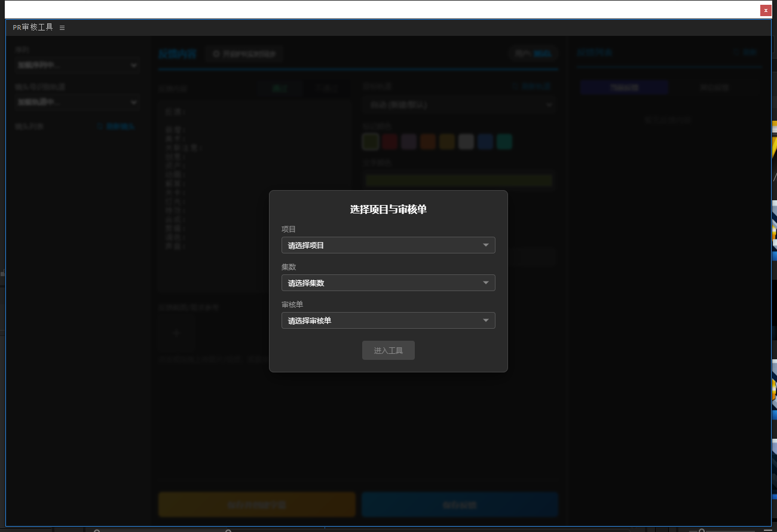Close the window with the red x button
Viewport: 777px width, 532px height.
tap(765, 10)
